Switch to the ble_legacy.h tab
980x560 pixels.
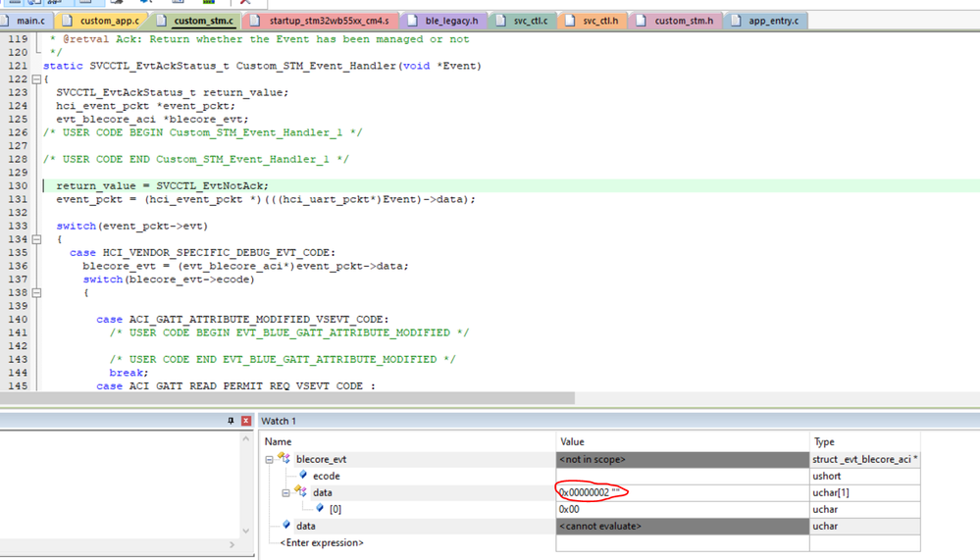pyautogui.click(x=444, y=21)
